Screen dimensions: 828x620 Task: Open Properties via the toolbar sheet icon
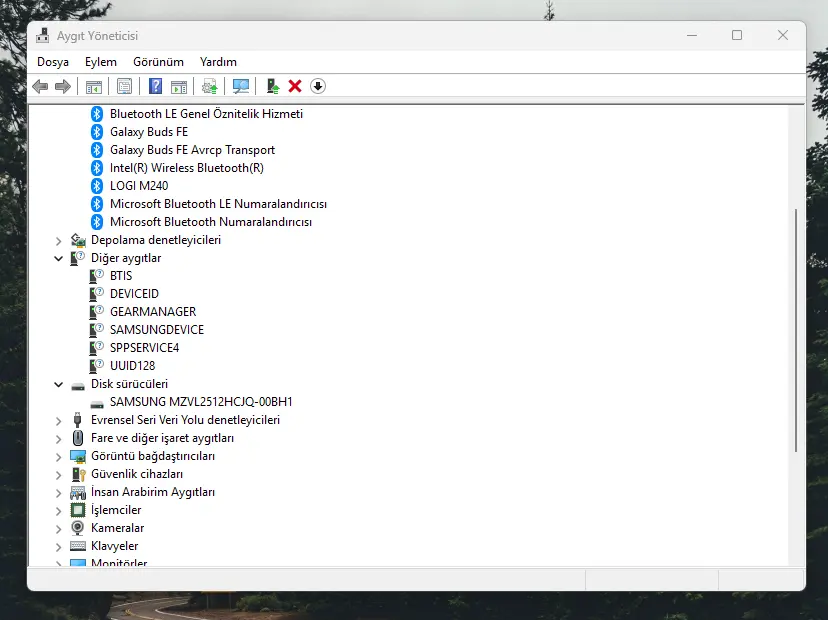click(124, 86)
